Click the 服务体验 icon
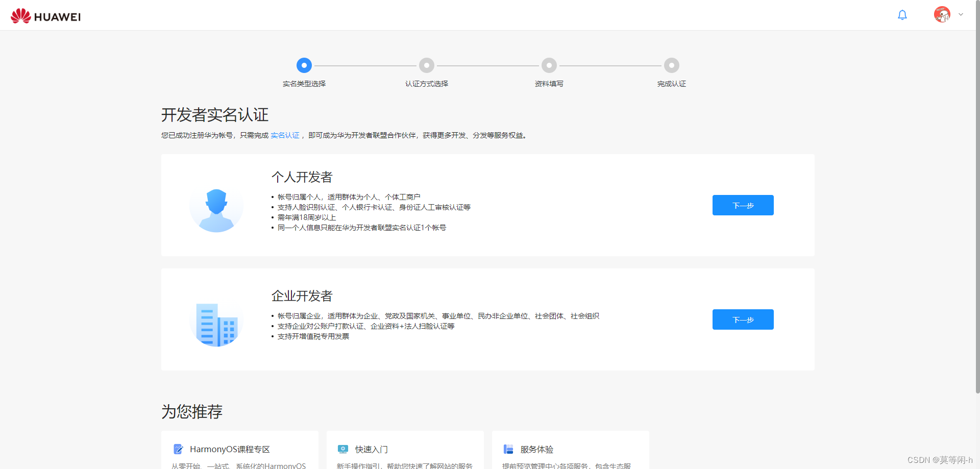The image size is (980, 469). (x=508, y=449)
